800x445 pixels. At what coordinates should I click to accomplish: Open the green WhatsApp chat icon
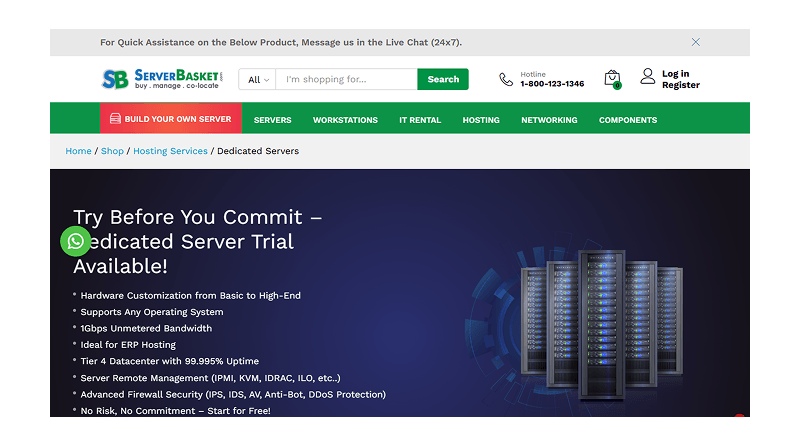click(75, 241)
